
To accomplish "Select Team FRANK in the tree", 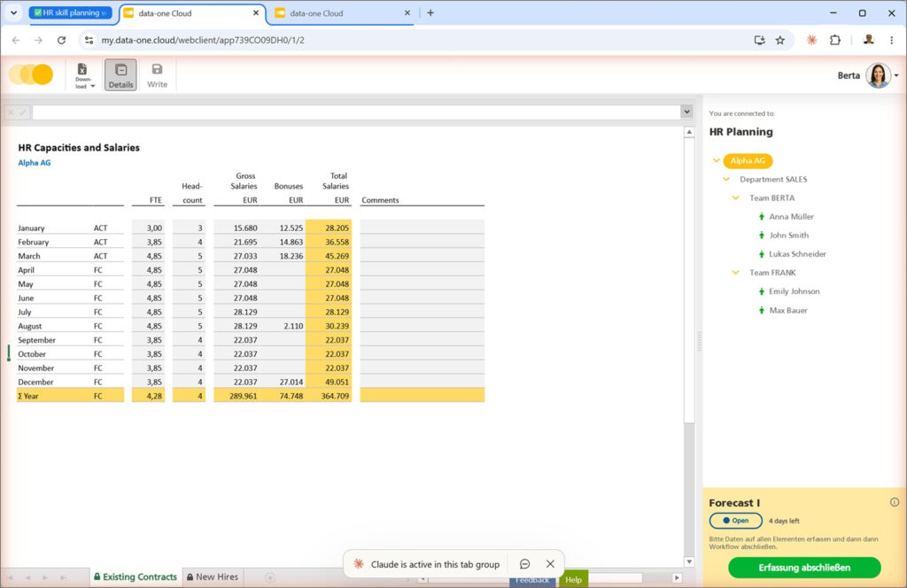I will click(x=772, y=273).
